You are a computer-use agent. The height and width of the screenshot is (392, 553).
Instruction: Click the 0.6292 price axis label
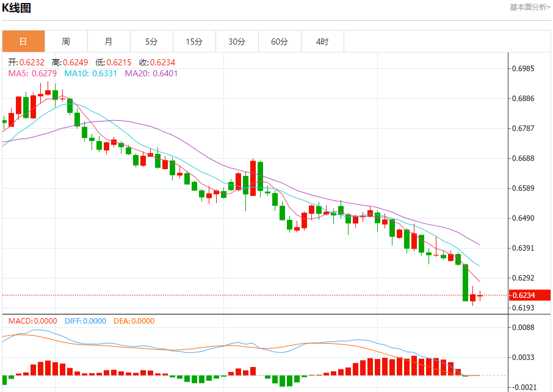(523, 278)
